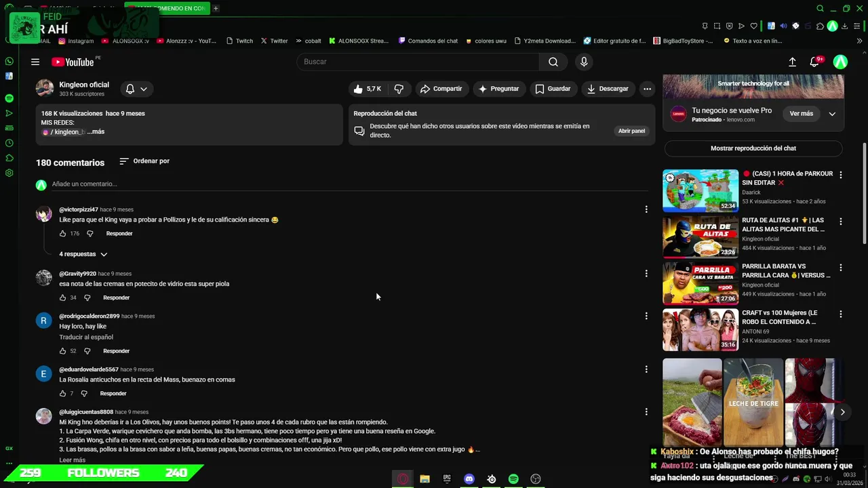The width and height of the screenshot is (868, 488).
Task: Open the Comandos del chat bookmark
Action: click(428, 41)
